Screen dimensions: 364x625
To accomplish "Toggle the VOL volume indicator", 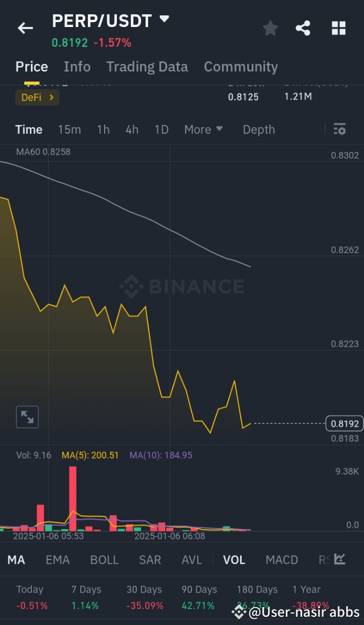I will [234, 559].
